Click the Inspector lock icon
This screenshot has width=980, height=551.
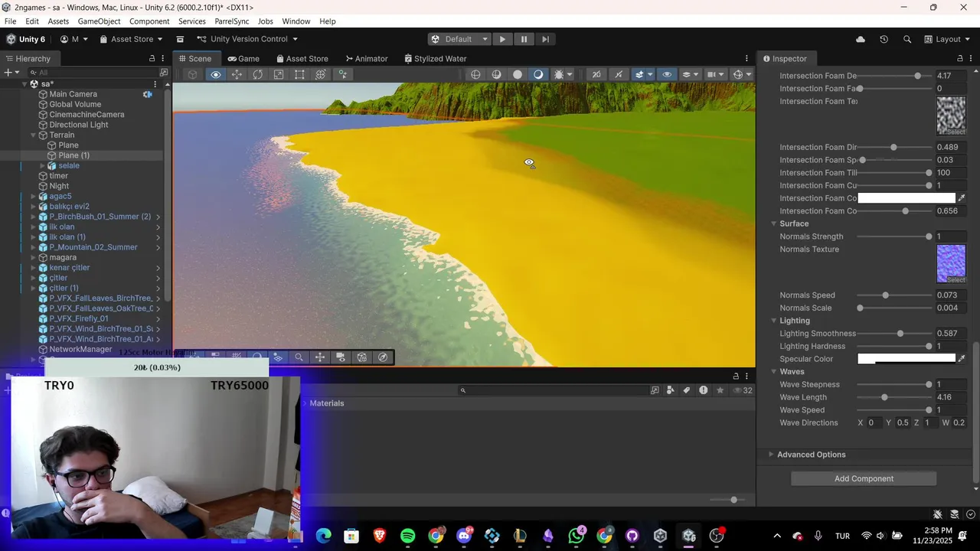(x=960, y=58)
